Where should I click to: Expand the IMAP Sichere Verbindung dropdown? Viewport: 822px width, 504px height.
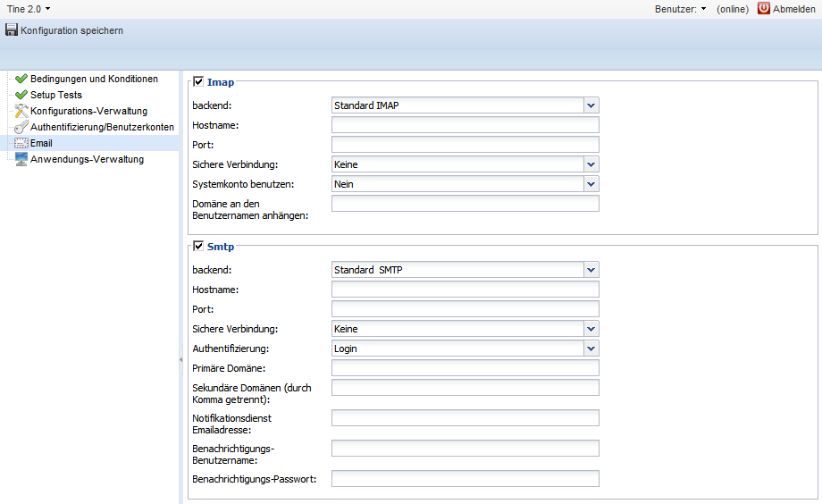click(x=591, y=164)
